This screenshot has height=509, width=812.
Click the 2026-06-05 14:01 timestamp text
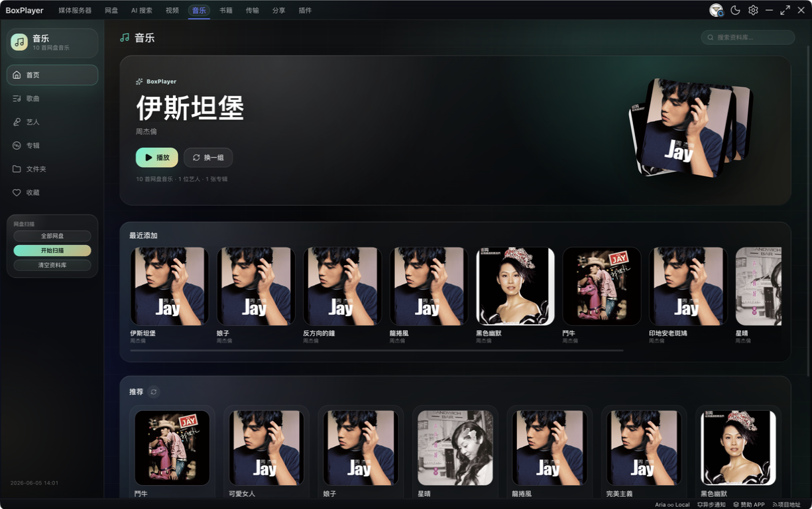click(x=34, y=483)
